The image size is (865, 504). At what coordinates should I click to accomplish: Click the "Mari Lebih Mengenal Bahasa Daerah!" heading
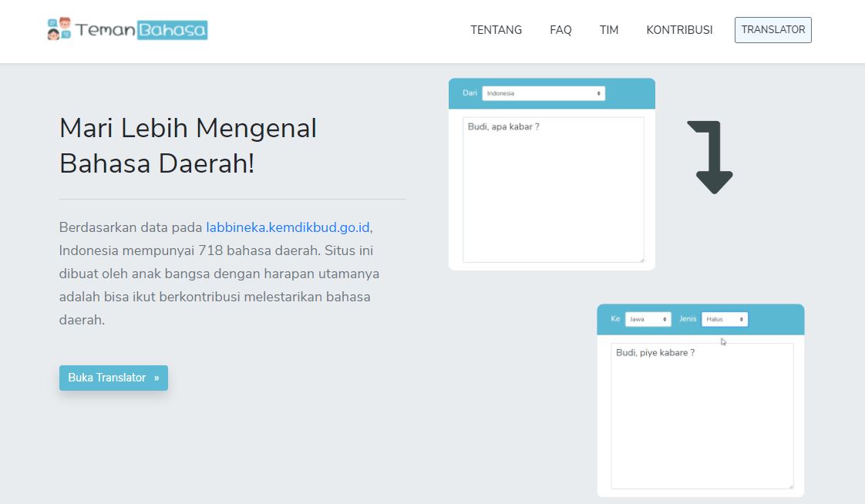click(x=188, y=146)
